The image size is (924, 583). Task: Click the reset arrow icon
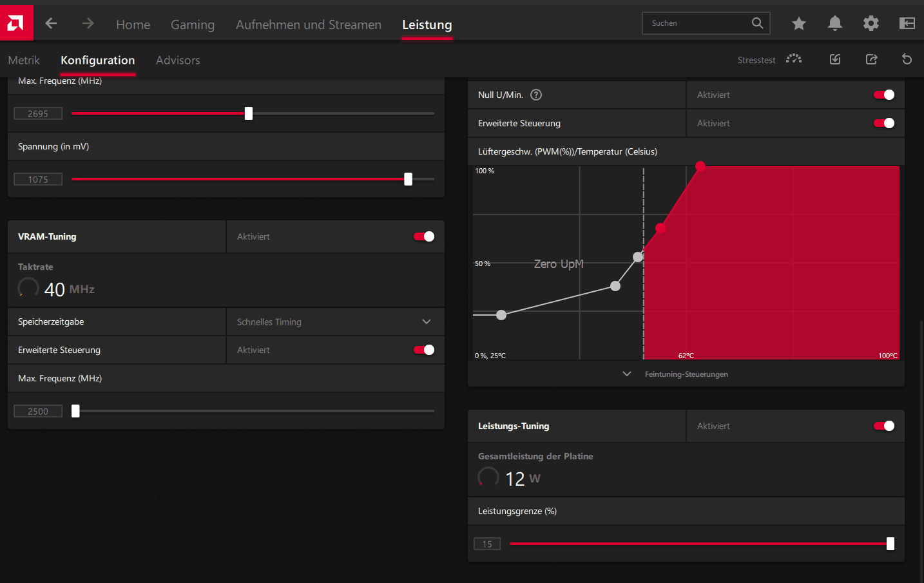tap(907, 59)
